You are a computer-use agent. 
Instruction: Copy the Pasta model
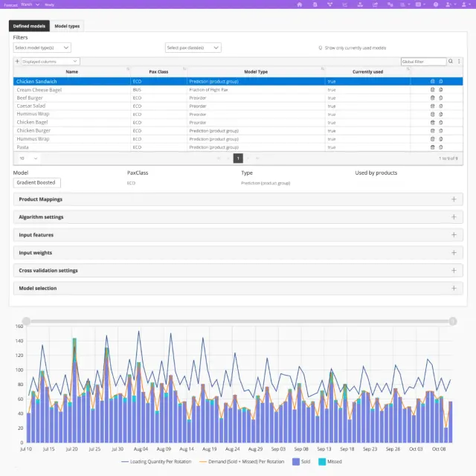pos(441,147)
